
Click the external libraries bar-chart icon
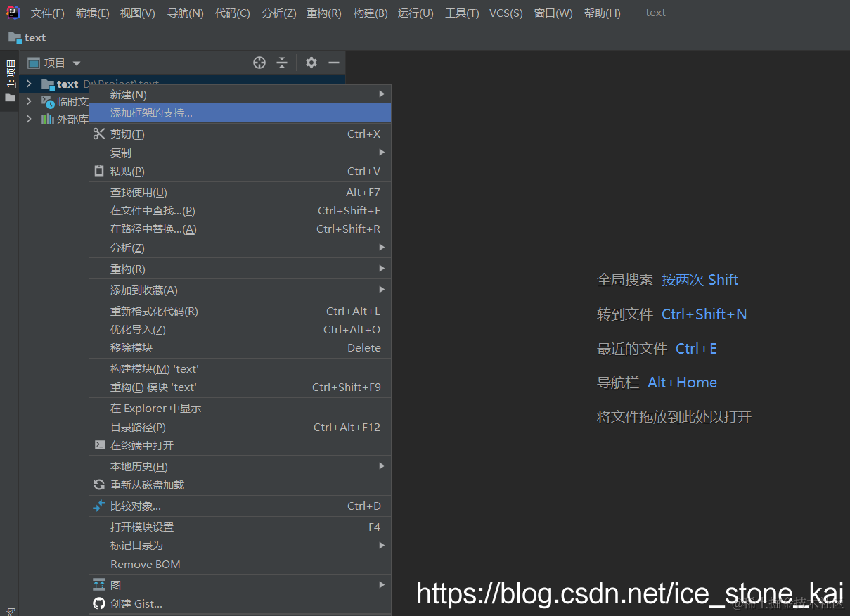click(48, 119)
